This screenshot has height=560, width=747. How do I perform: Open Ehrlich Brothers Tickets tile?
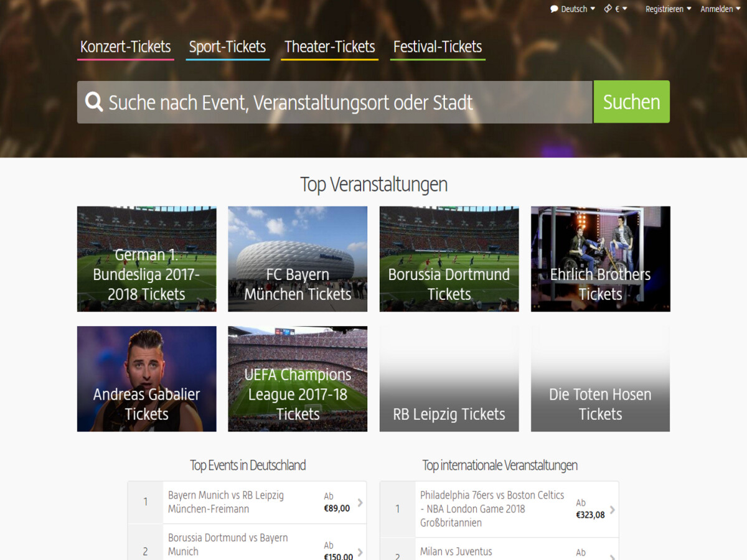(x=600, y=259)
